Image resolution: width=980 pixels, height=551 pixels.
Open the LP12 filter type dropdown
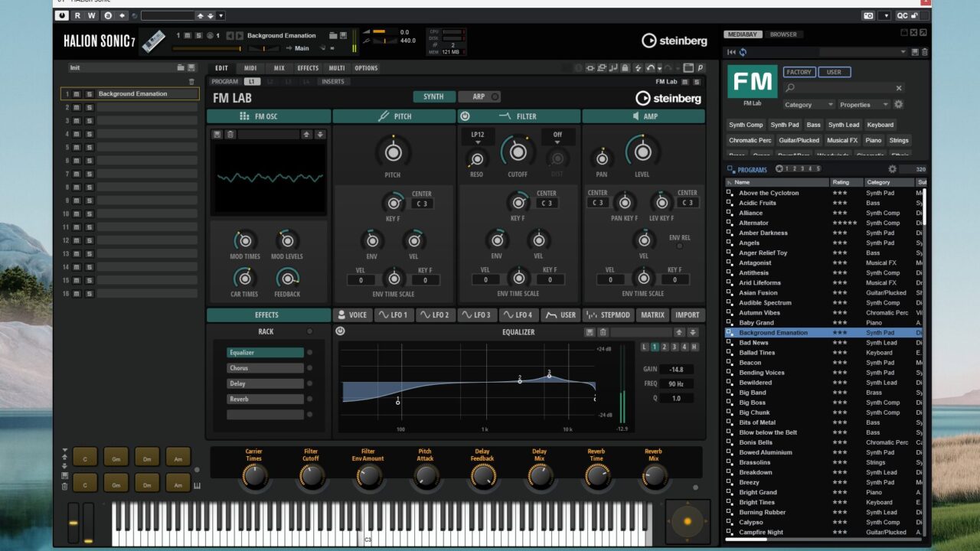(x=478, y=138)
